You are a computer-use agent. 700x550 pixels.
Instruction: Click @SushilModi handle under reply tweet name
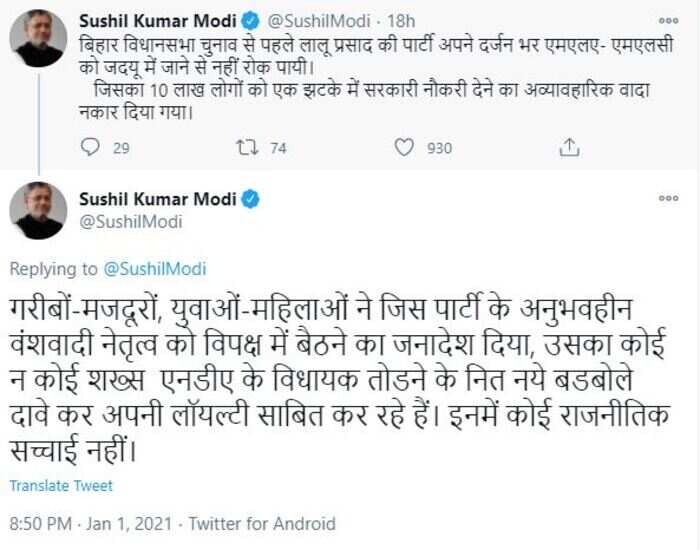coord(131,221)
